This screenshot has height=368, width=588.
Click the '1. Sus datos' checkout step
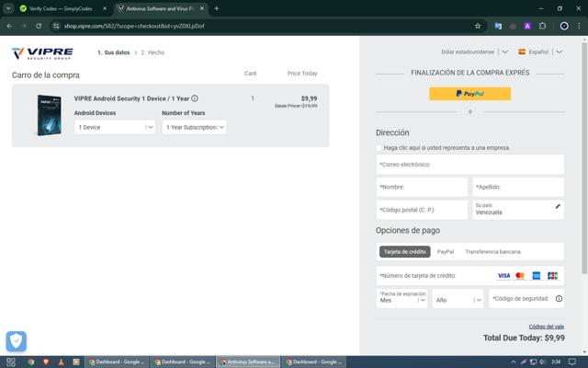[x=114, y=52]
